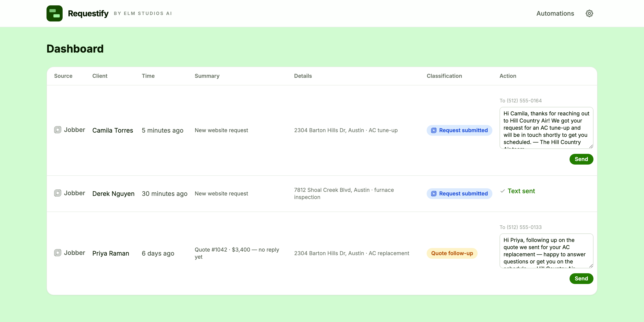644x322 pixels.
Task: Grab the resize handle of Camila's message box
Action: pyautogui.click(x=591, y=146)
